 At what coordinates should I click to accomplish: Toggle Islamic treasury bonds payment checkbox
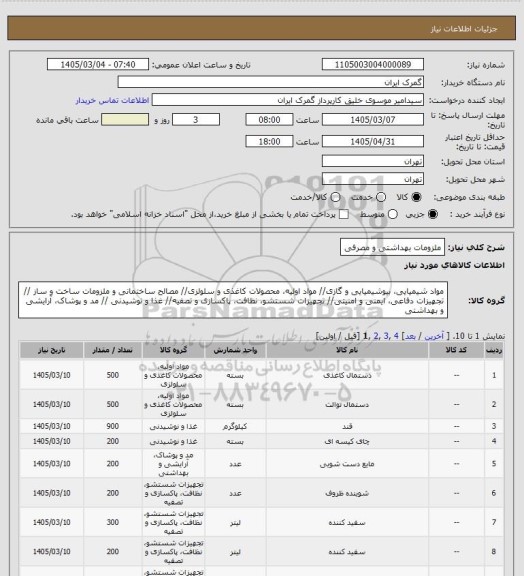tap(344, 214)
